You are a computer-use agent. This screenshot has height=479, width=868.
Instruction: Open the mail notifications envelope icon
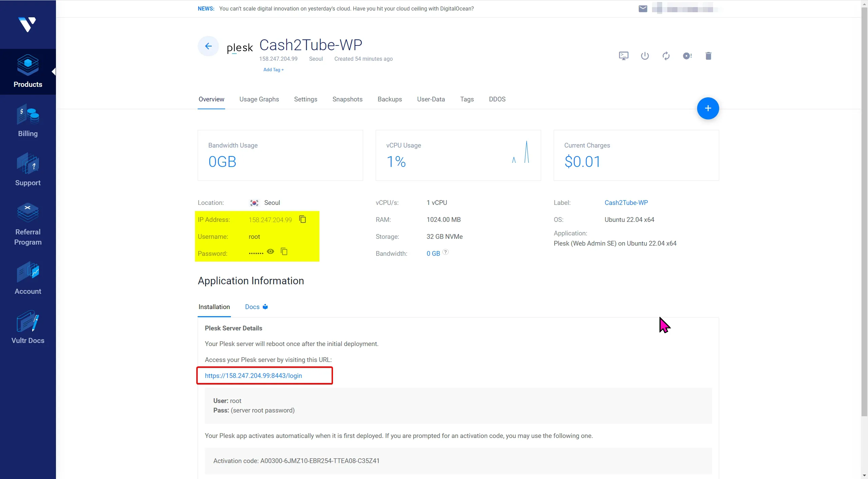tap(643, 9)
